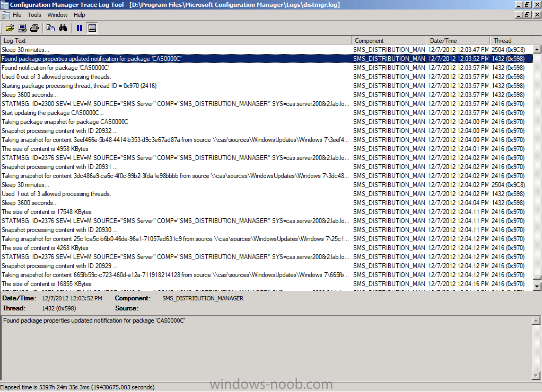Open the Tools menu
Viewport: 542px width, 392px height.
point(34,15)
